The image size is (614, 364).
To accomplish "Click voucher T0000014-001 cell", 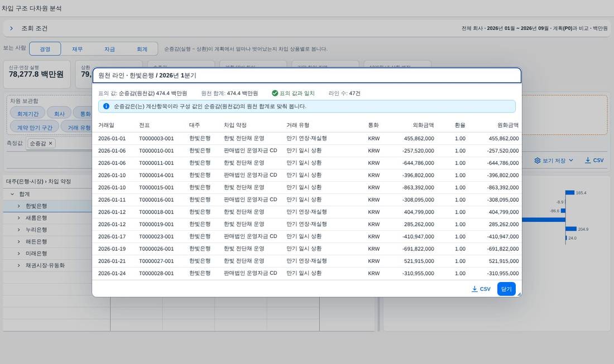I will coord(156,175).
